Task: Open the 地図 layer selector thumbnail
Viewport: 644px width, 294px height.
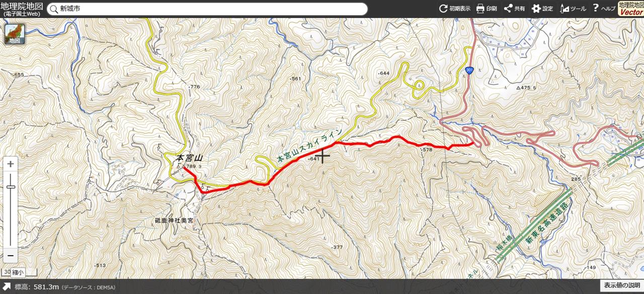Action: click(x=14, y=34)
